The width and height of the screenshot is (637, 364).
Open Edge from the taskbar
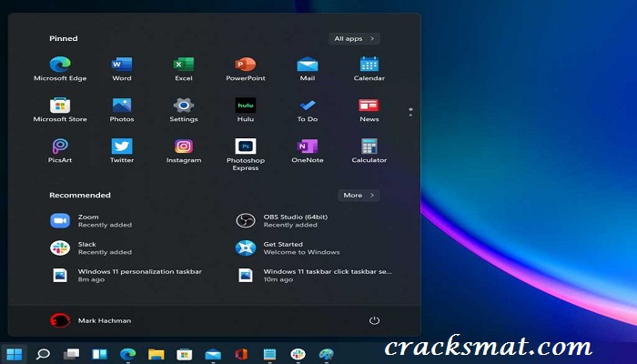coord(128,354)
